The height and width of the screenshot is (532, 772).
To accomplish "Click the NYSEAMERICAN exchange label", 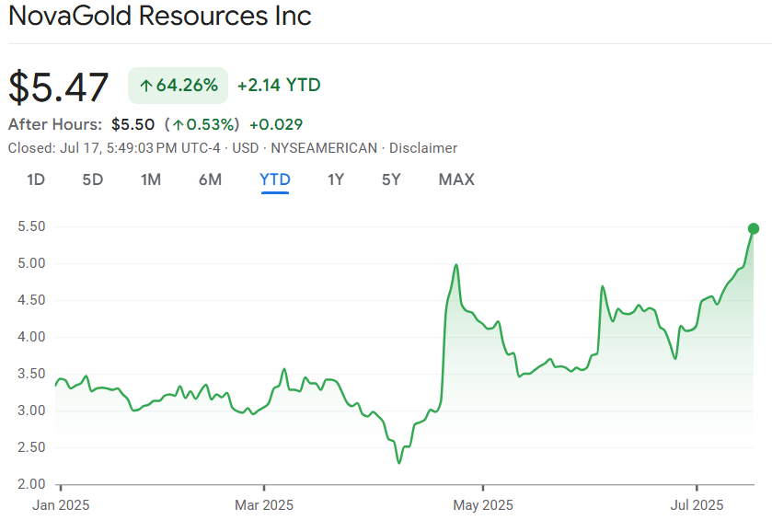I will (x=324, y=148).
